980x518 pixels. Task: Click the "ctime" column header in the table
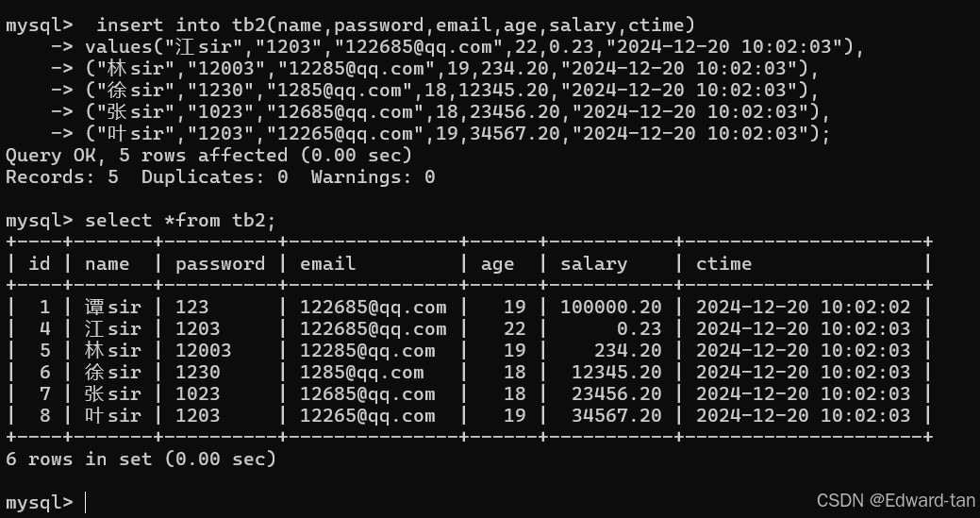tap(723, 263)
